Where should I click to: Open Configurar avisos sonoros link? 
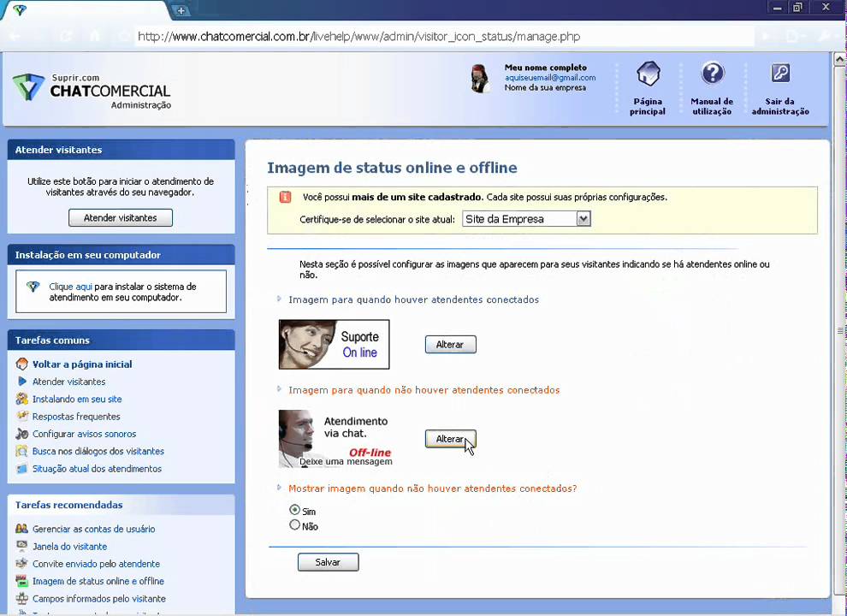pos(84,434)
